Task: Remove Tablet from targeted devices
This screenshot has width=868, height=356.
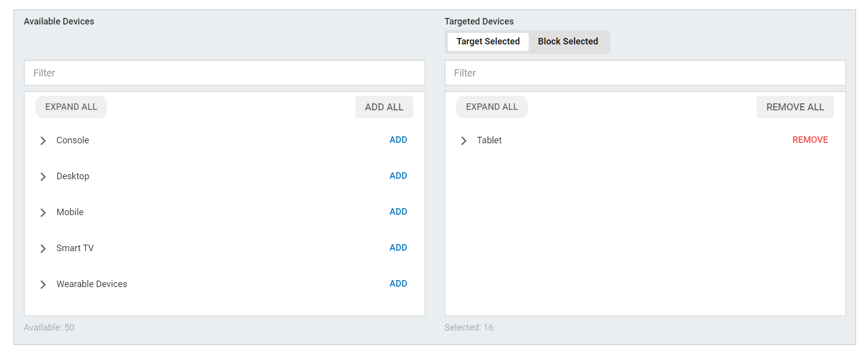Action: (x=810, y=140)
